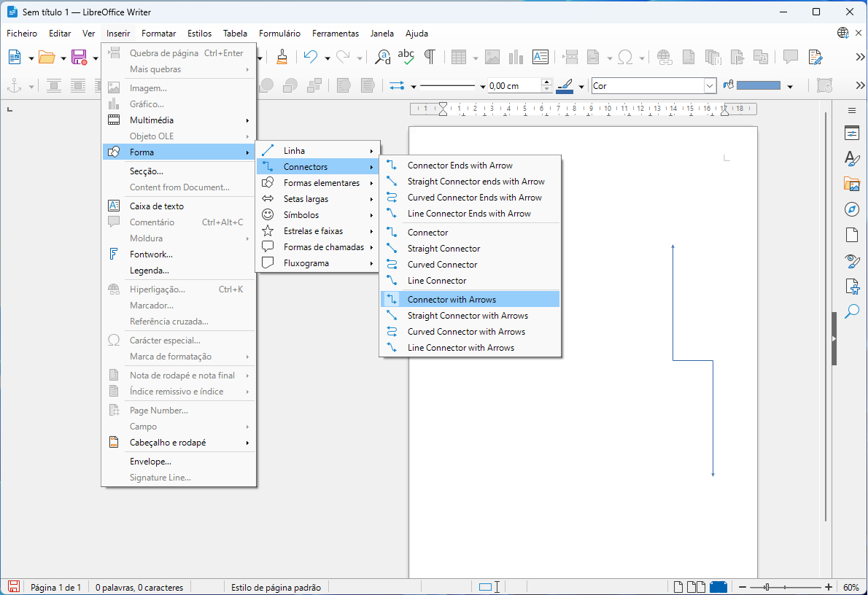Open the Open-file dropdown arrow
Image resolution: width=868 pixels, height=595 pixels.
coord(63,58)
